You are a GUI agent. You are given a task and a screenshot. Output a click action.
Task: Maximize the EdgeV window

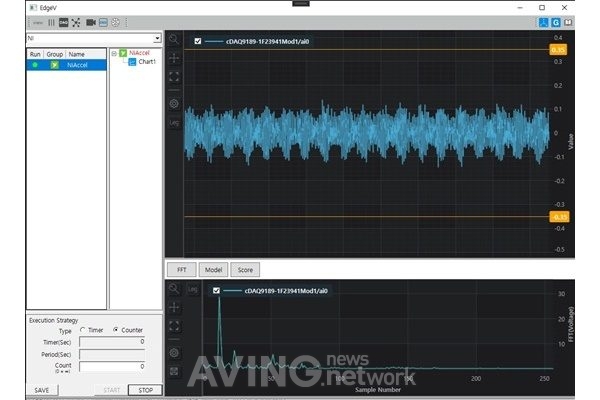click(542, 8)
